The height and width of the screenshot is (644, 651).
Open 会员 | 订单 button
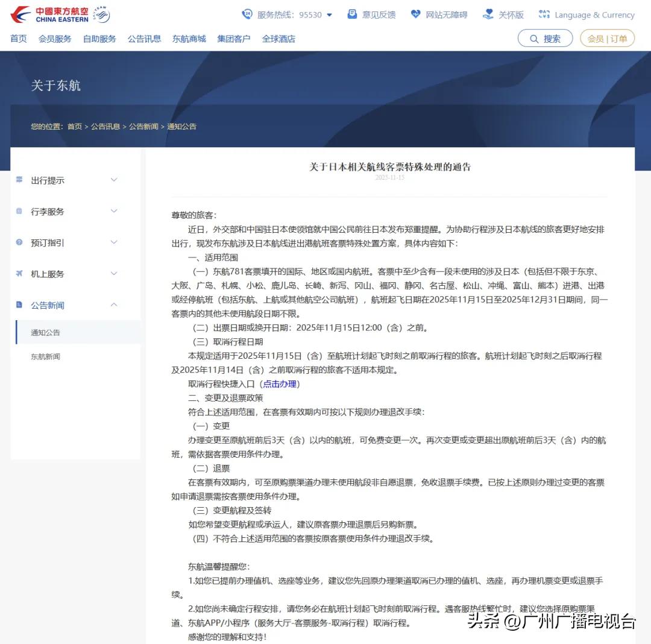coord(607,38)
